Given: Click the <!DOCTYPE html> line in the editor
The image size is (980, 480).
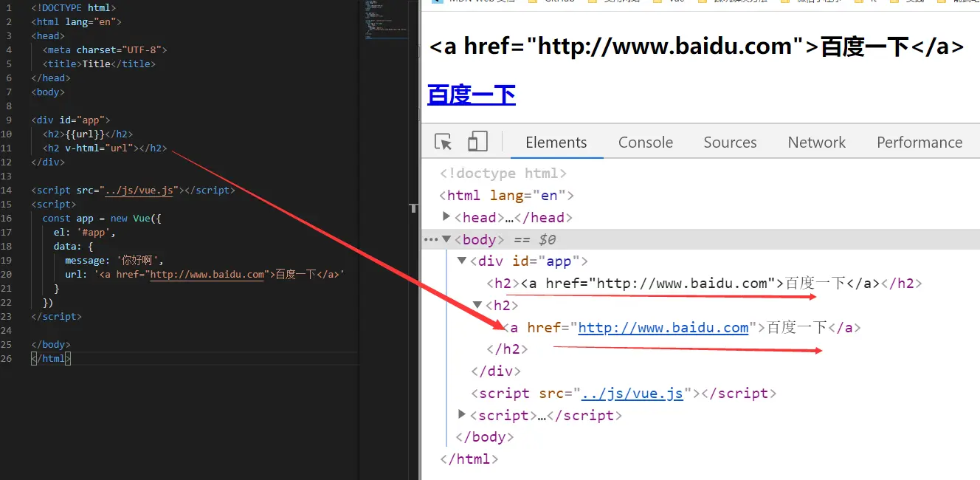Looking at the screenshot, I should click(73, 7).
